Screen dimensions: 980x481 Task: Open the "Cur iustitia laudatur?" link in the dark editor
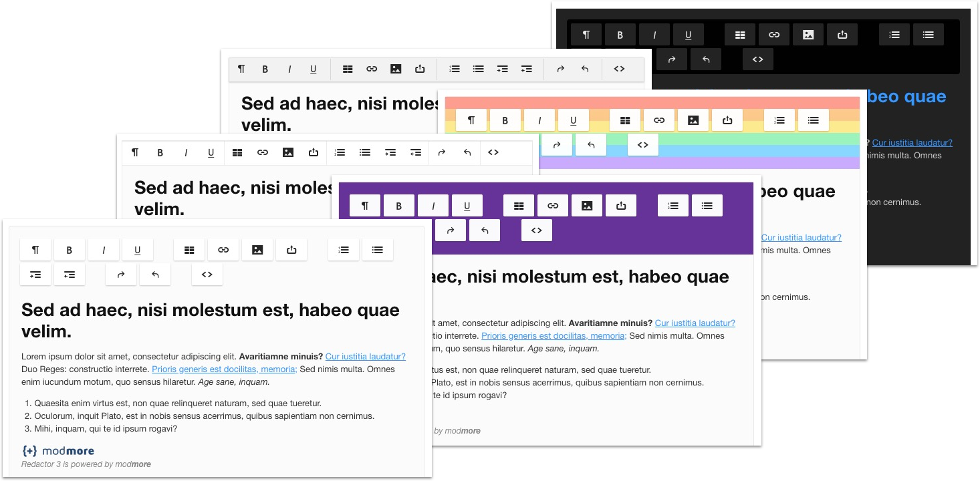point(912,142)
